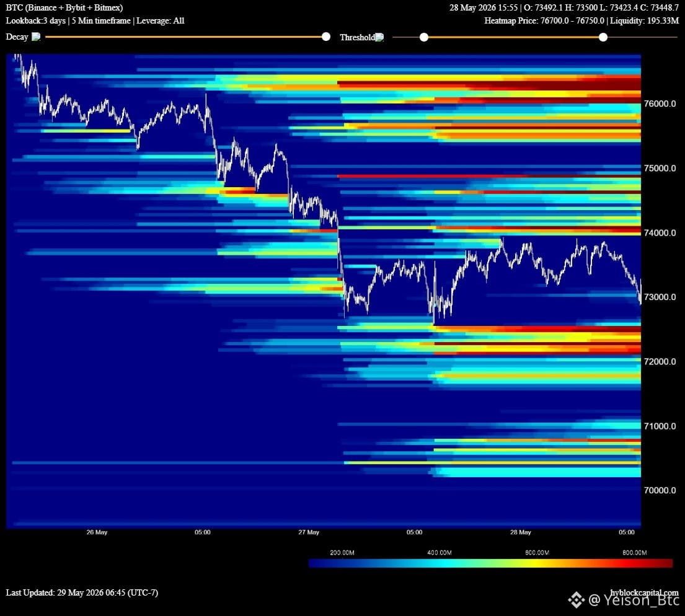Click the 'Leverage: All' text
The height and width of the screenshot is (616, 685).
[x=161, y=20]
